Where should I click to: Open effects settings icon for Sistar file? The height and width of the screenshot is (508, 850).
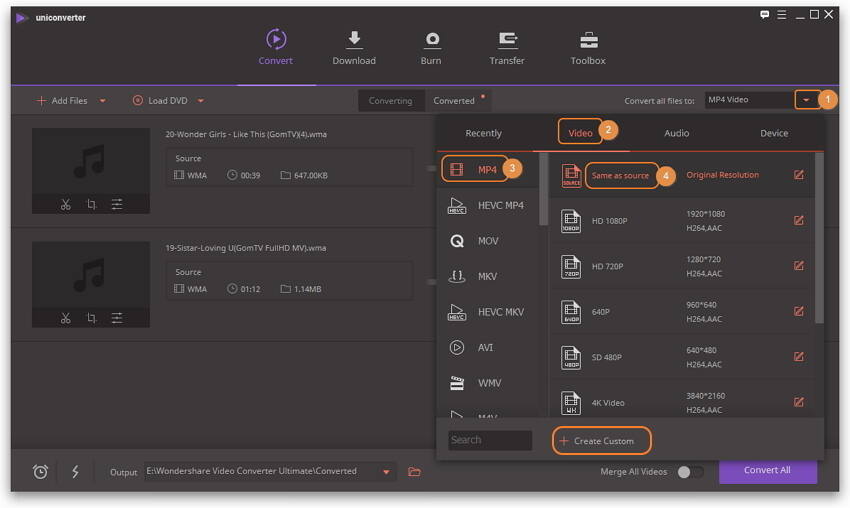click(x=117, y=318)
